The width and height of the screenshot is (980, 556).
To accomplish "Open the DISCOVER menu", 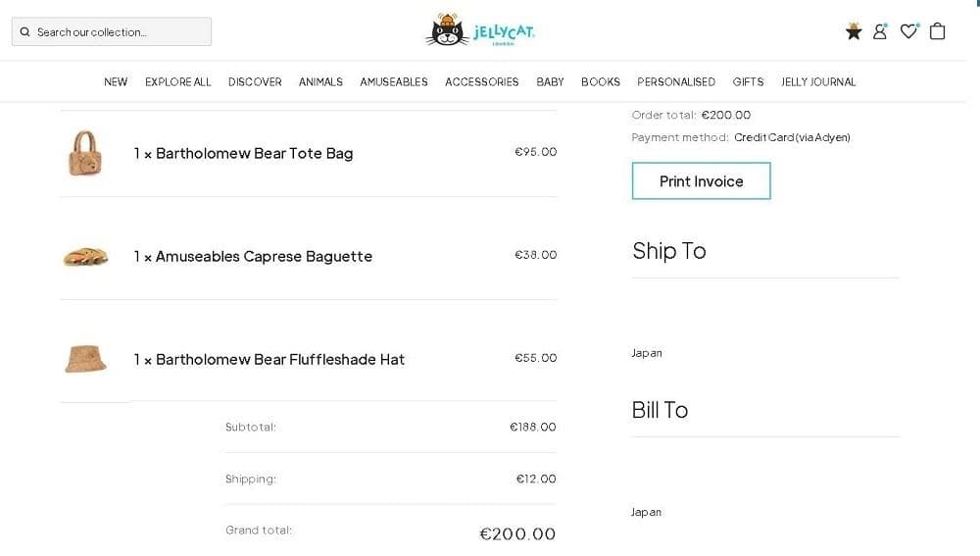I will pos(255,82).
